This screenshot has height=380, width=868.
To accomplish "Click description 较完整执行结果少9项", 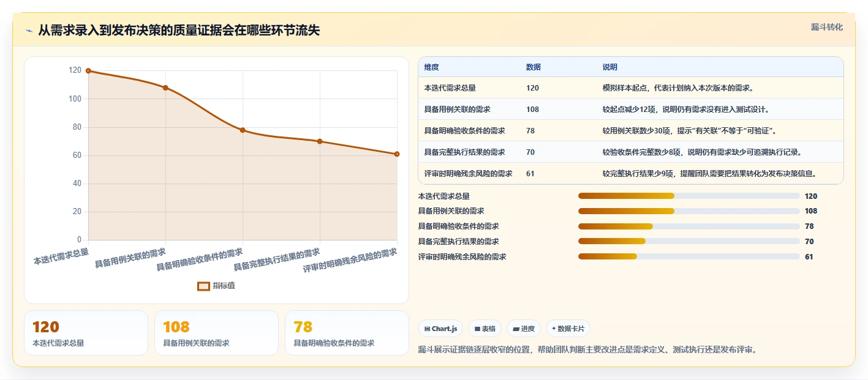I will [x=709, y=173].
